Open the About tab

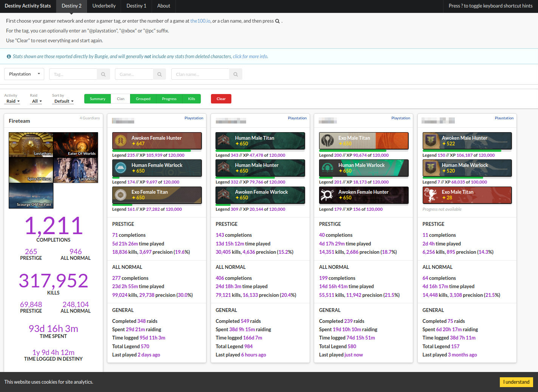coord(164,6)
